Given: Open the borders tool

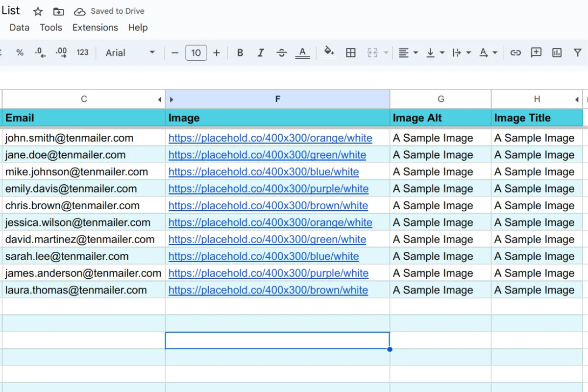Looking at the screenshot, I should coord(351,52).
